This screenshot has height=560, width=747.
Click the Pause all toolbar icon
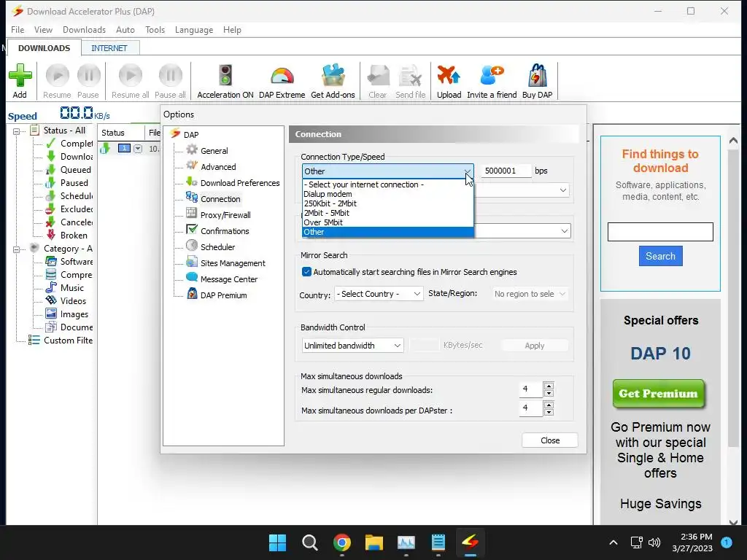[170, 76]
